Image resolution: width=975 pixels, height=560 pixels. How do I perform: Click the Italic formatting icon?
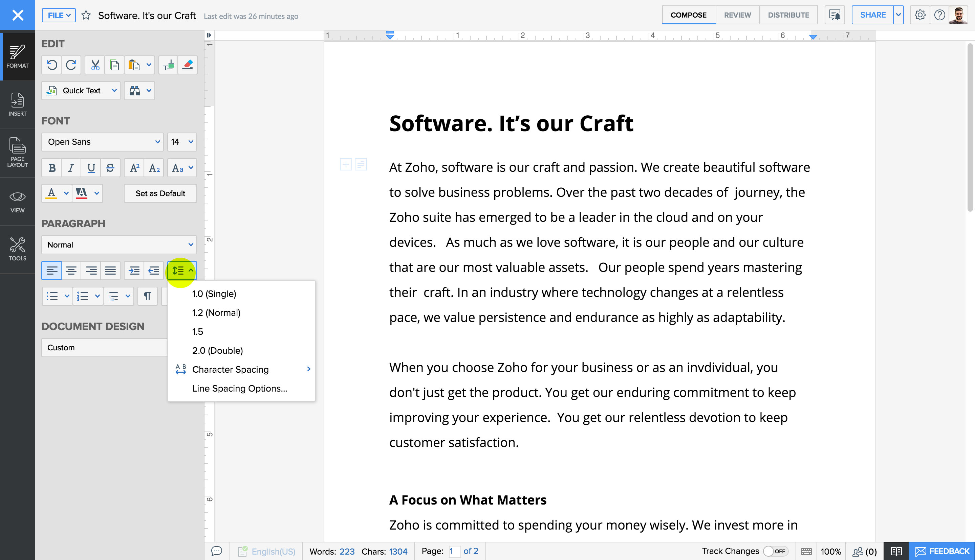tap(72, 168)
